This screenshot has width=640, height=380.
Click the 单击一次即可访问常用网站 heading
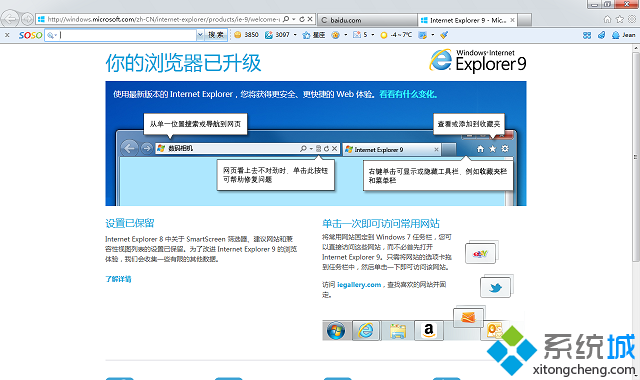380,223
